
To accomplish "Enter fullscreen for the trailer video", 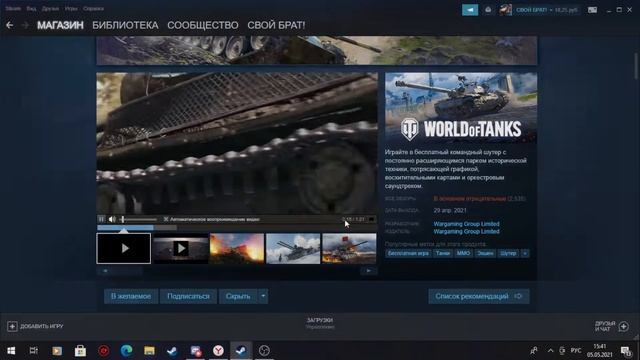I will [x=371, y=219].
